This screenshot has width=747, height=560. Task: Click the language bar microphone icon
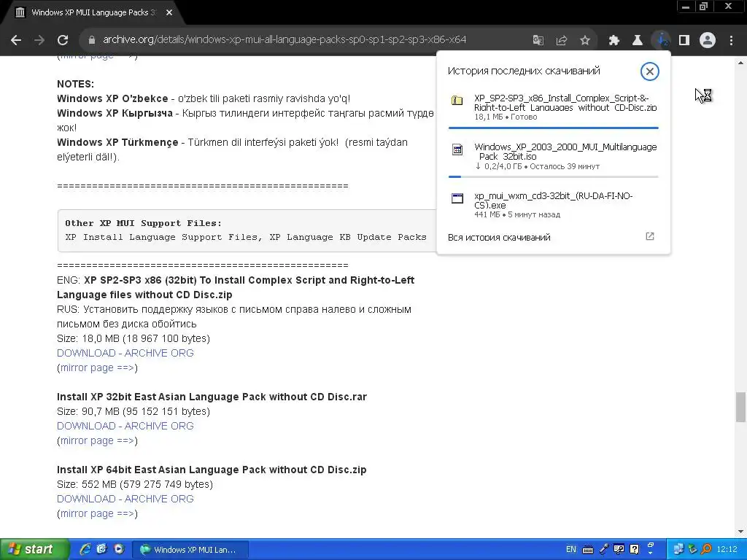[x=604, y=550]
